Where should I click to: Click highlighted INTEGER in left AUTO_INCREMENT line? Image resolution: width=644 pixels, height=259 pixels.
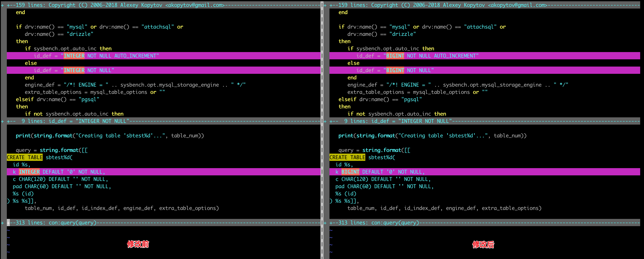(x=74, y=56)
